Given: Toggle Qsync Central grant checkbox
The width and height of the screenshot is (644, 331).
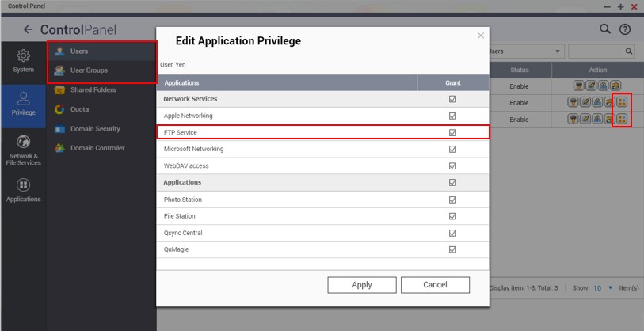Looking at the screenshot, I should [452, 233].
